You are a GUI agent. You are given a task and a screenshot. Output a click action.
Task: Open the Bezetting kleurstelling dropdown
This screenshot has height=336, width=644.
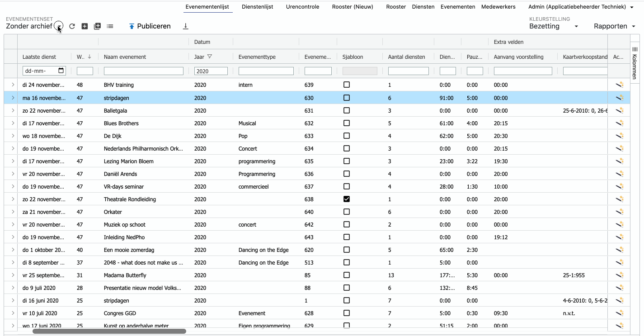click(x=554, y=26)
